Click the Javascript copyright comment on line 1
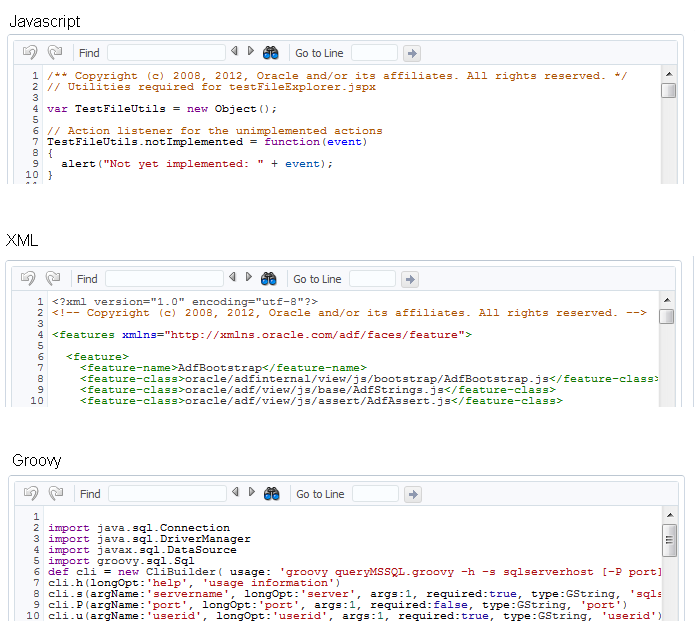The height and width of the screenshot is (631, 695). [337, 76]
